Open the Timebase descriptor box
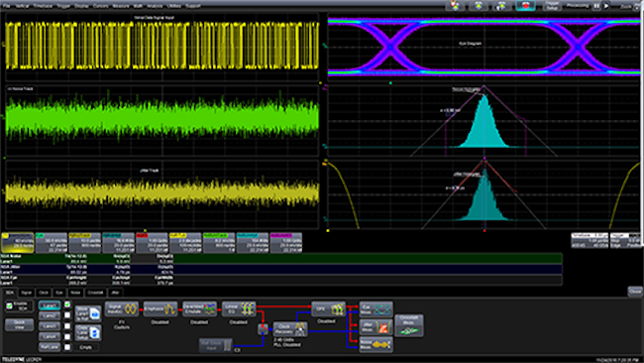The height and width of the screenshot is (363, 644). pyautogui.click(x=590, y=240)
